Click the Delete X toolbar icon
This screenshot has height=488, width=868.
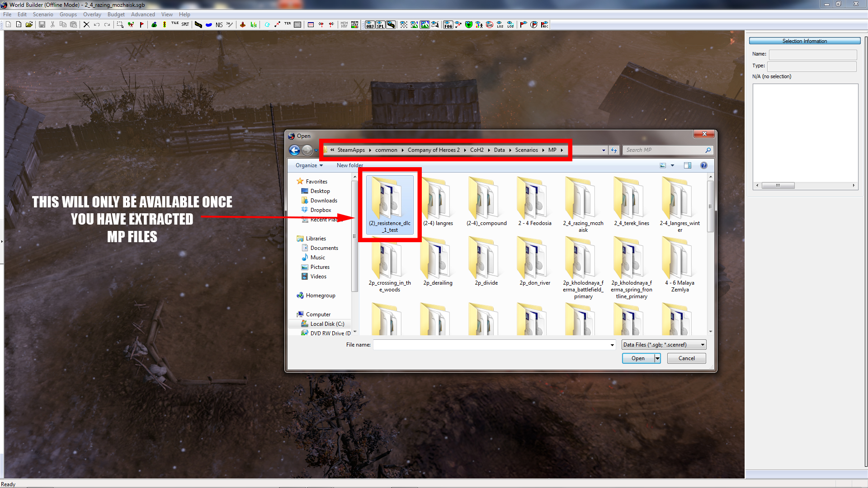(86, 24)
